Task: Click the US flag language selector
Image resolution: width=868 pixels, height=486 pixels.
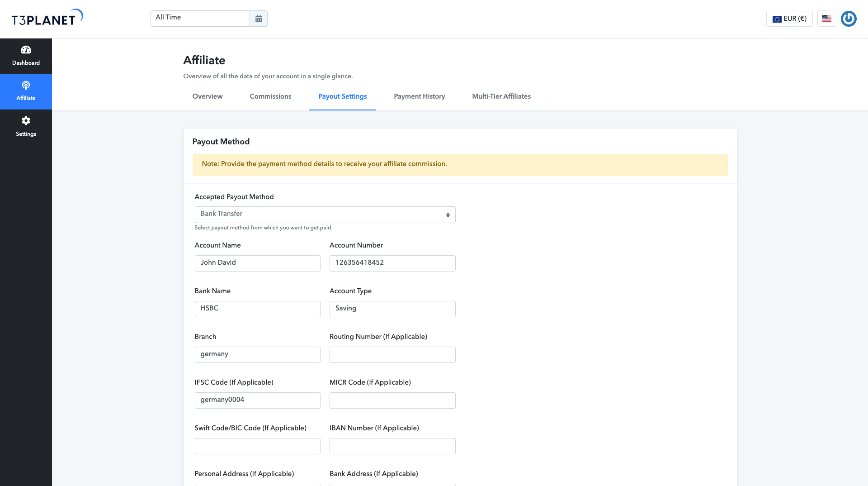Action: click(x=826, y=18)
